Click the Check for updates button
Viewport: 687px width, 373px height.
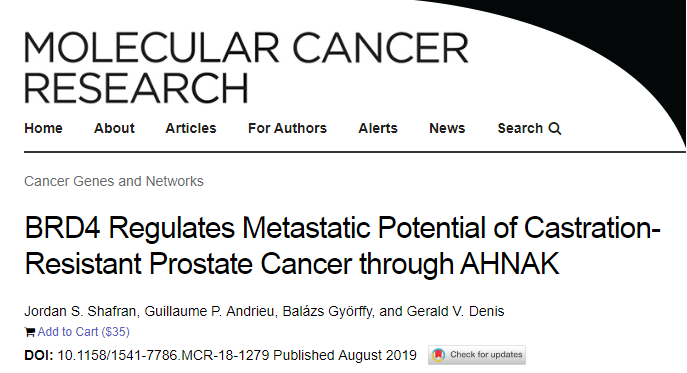click(477, 355)
